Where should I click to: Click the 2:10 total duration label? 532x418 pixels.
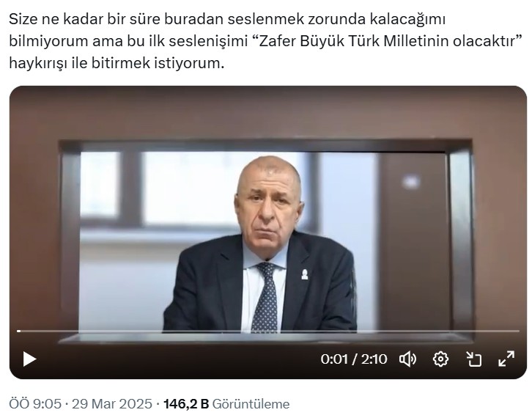tap(374, 359)
